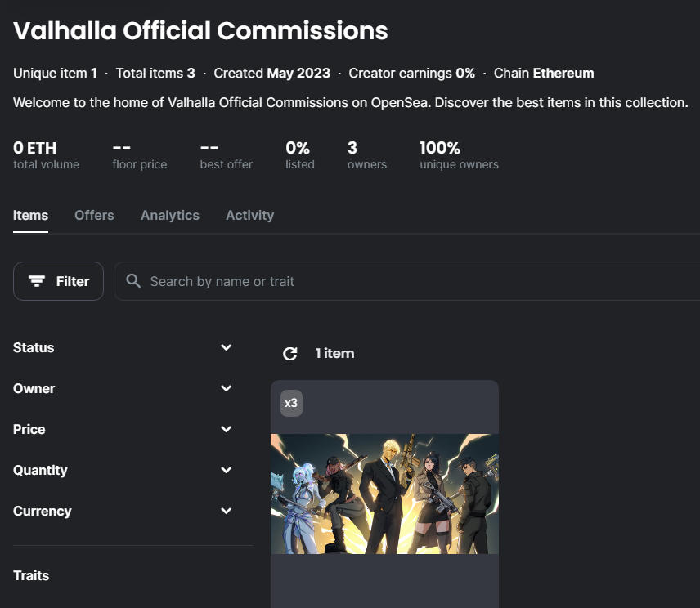Open the Valhalla item artwork thumbnail
The width and height of the screenshot is (700, 608).
pos(384,494)
